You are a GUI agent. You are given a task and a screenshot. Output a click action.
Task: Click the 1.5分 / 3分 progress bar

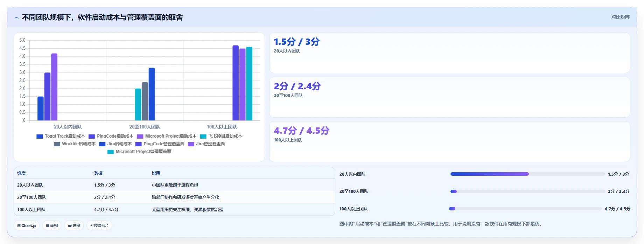point(527,174)
